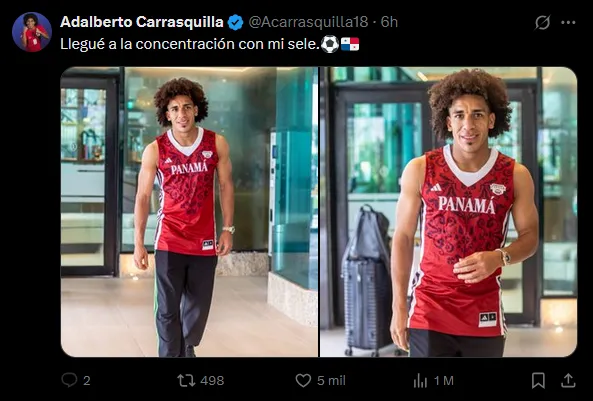
Task: Click the 1 M views count
Action: [x=443, y=381]
